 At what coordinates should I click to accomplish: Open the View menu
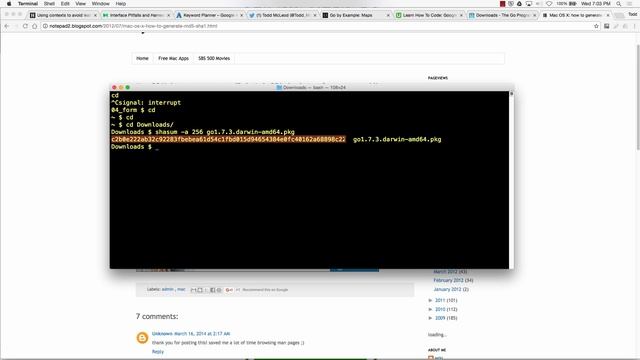[x=81, y=4]
